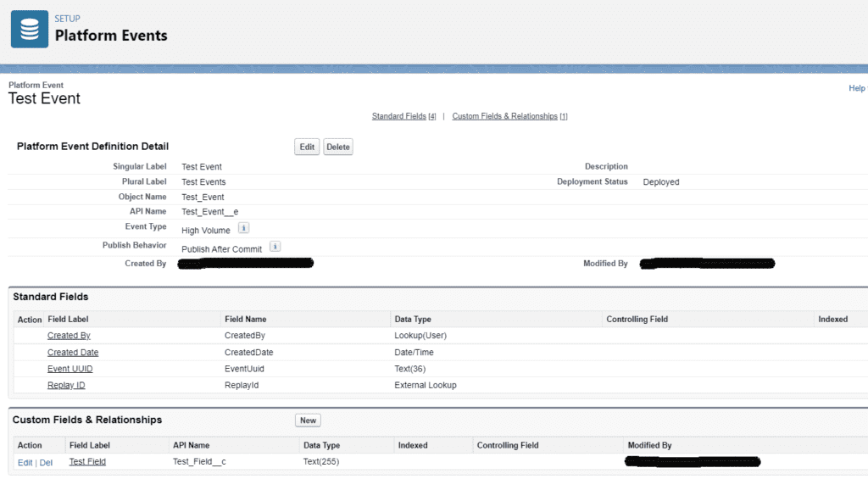
Task: Click the Text(36) data type cell
Action: (409, 369)
